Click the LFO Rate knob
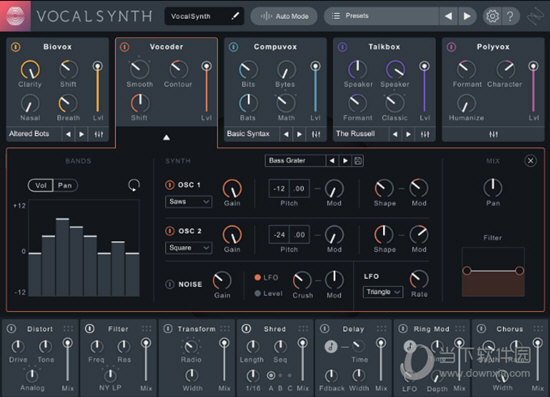The image size is (550, 397). [419, 279]
